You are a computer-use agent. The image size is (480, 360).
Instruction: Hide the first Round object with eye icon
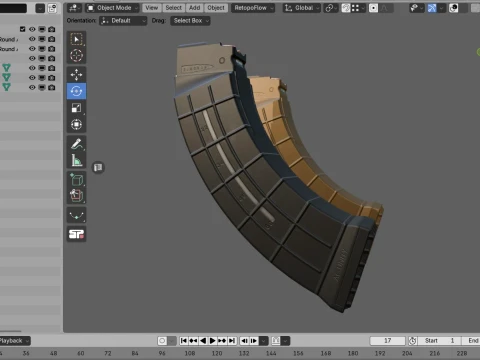coord(32,39)
